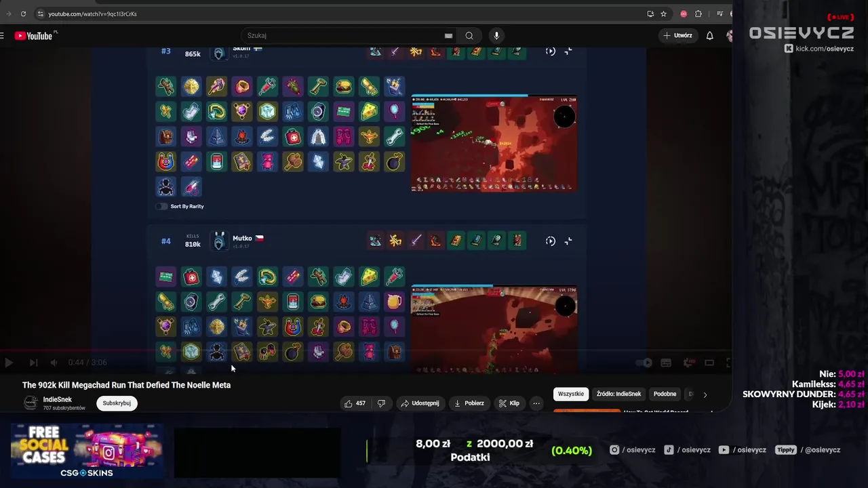The image size is (868, 488).
Task: Collapse Mutko's entry with the shrink icon
Action: point(568,241)
